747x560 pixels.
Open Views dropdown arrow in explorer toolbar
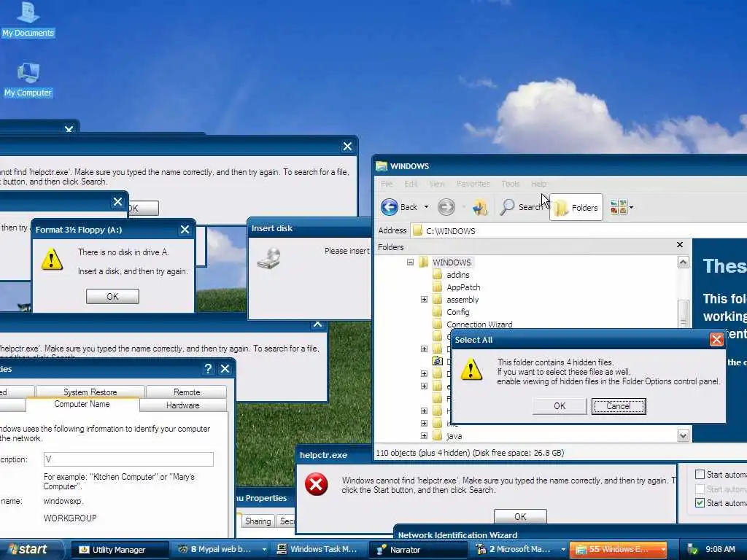pos(631,208)
